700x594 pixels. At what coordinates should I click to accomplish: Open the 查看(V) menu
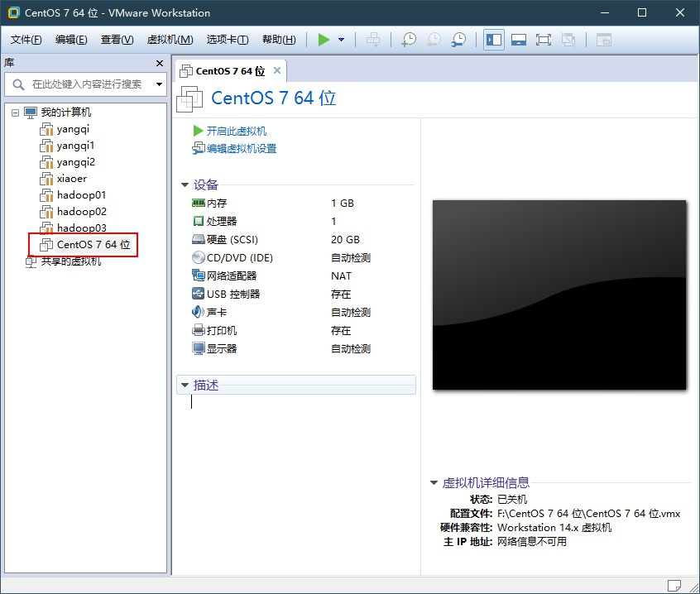(x=117, y=40)
